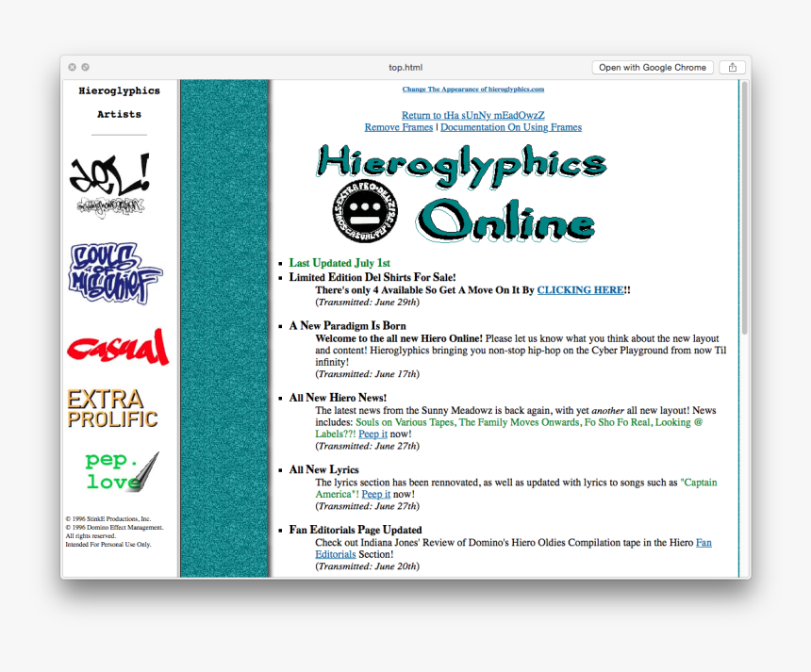This screenshot has width=811, height=672.
Task: Close the preview window with X button
Action: [x=73, y=67]
